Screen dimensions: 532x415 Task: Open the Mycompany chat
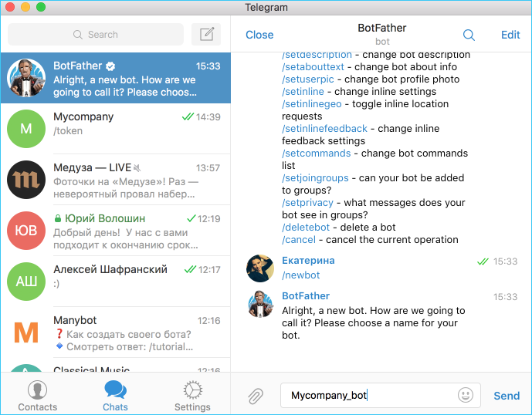point(116,129)
